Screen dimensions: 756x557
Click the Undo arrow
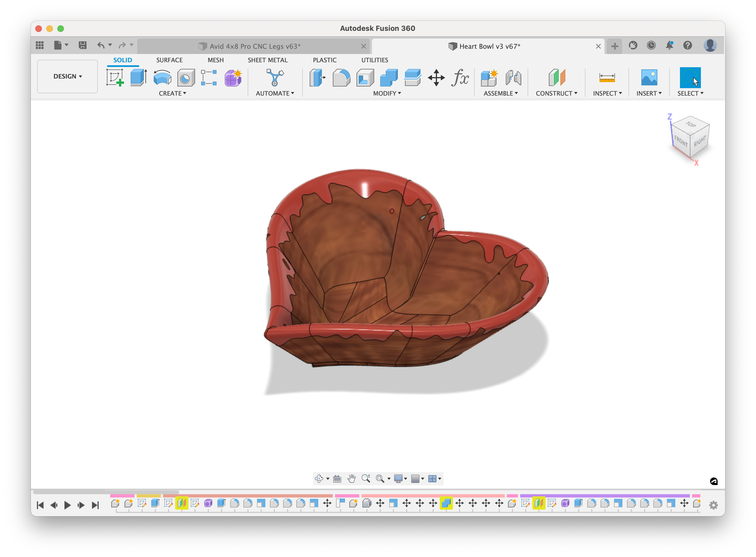point(101,45)
